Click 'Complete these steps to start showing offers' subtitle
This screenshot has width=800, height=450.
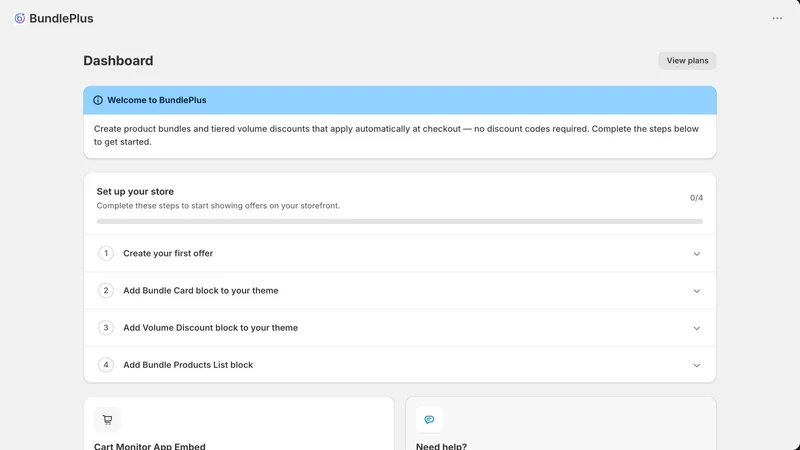pos(218,206)
